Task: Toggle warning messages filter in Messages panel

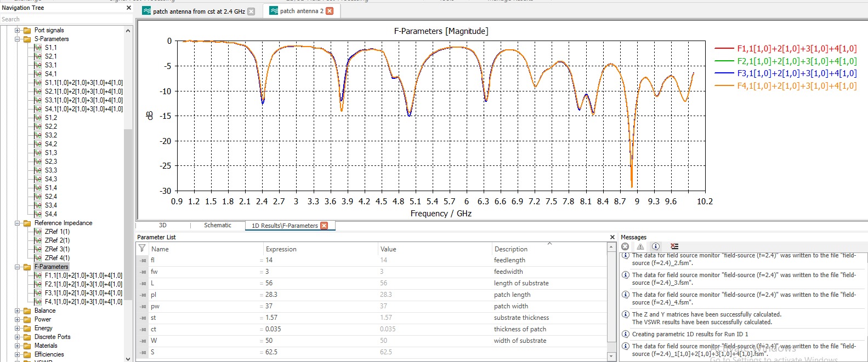Action: pos(640,246)
